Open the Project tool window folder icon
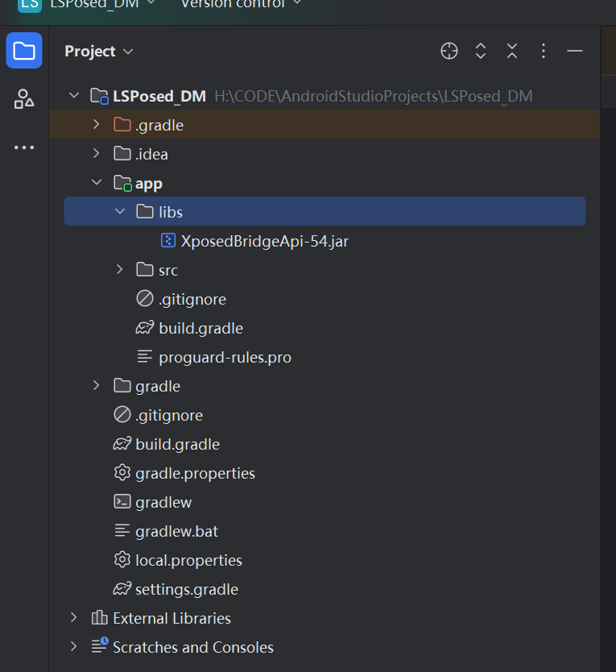Image resolution: width=616 pixels, height=672 pixels. click(24, 51)
